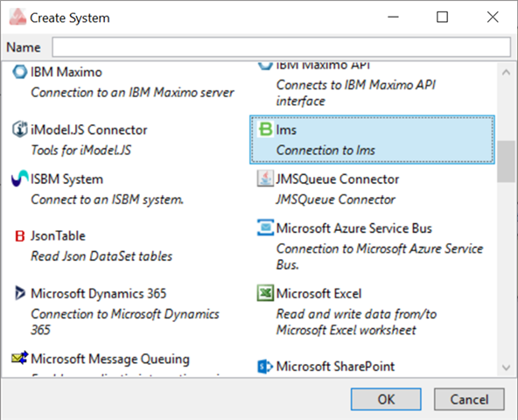
Task: Click the iModel.JS Connector icon
Action: click(19, 129)
